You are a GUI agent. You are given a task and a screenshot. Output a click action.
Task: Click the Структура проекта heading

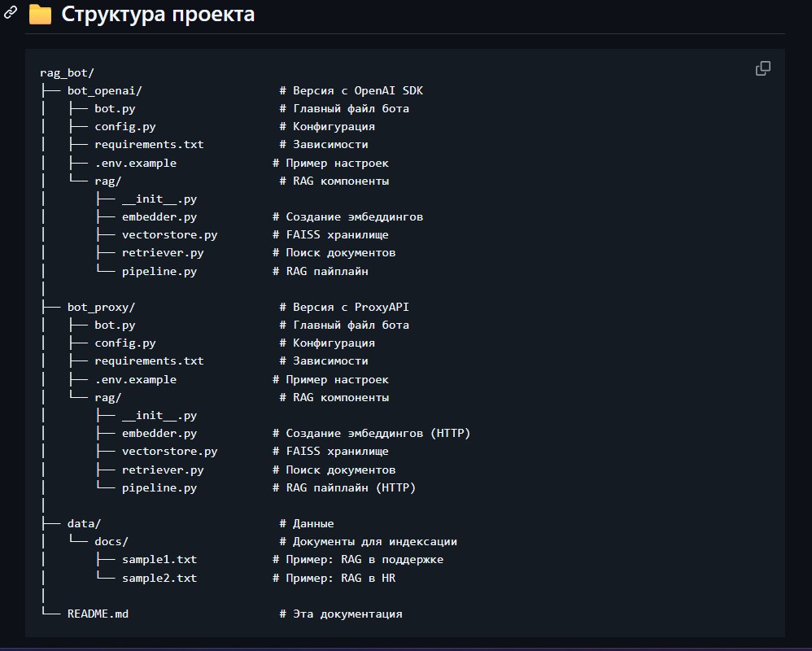pos(158,15)
